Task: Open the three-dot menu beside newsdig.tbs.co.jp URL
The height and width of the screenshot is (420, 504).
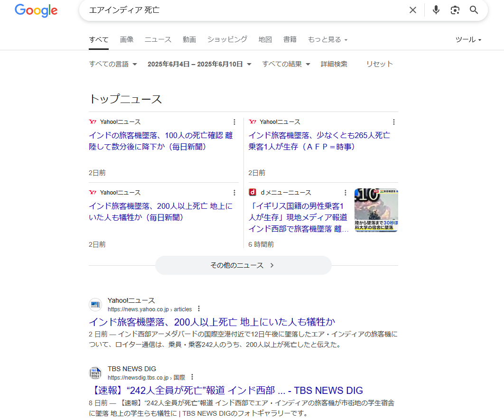Action: 192,377
